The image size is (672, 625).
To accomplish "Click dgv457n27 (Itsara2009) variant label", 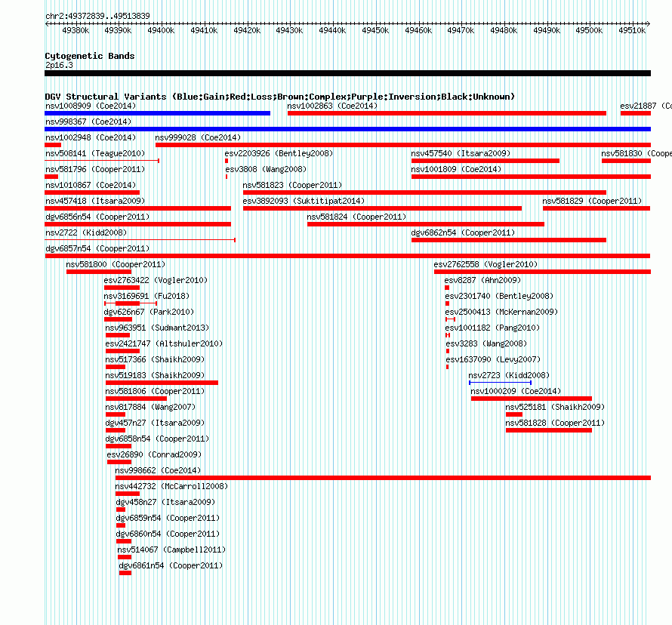I will (x=155, y=423).
